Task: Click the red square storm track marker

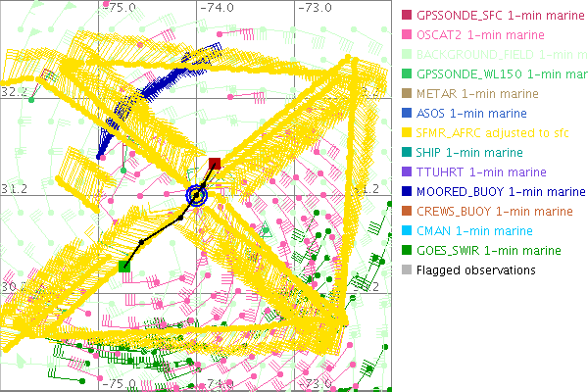Action: pyautogui.click(x=216, y=163)
